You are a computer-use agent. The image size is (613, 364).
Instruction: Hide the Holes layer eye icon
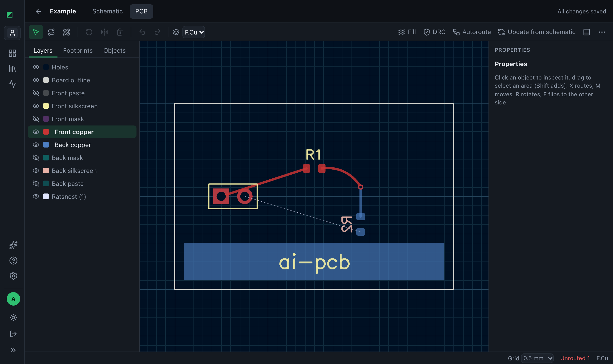[36, 67]
